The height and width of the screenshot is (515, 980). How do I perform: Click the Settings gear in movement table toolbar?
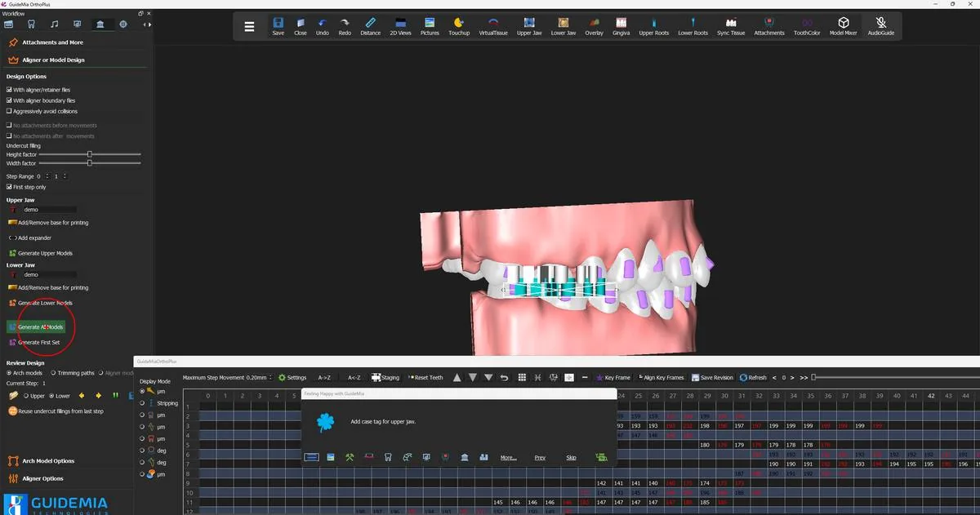point(292,378)
